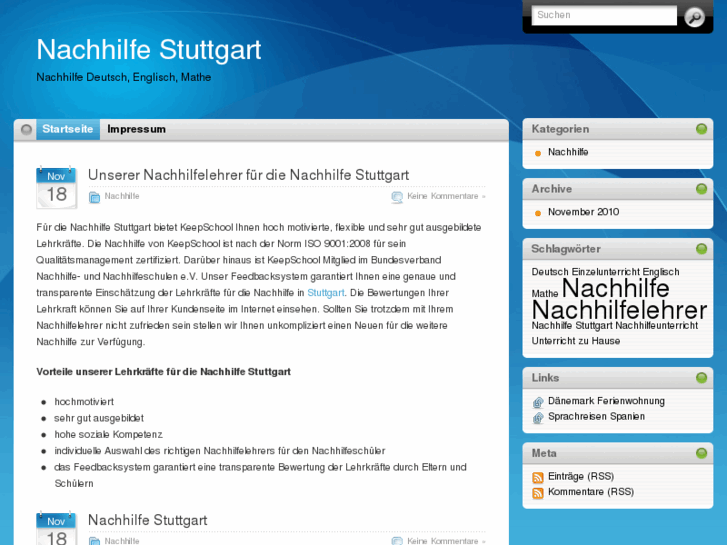Image resolution: width=727 pixels, height=545 pixels.
Task: Follow the blue Stuttgart link in the text
Action: (x=325, y=293)
